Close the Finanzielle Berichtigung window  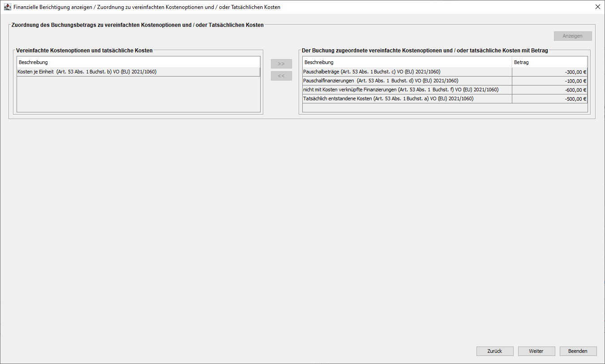point(597,7)
